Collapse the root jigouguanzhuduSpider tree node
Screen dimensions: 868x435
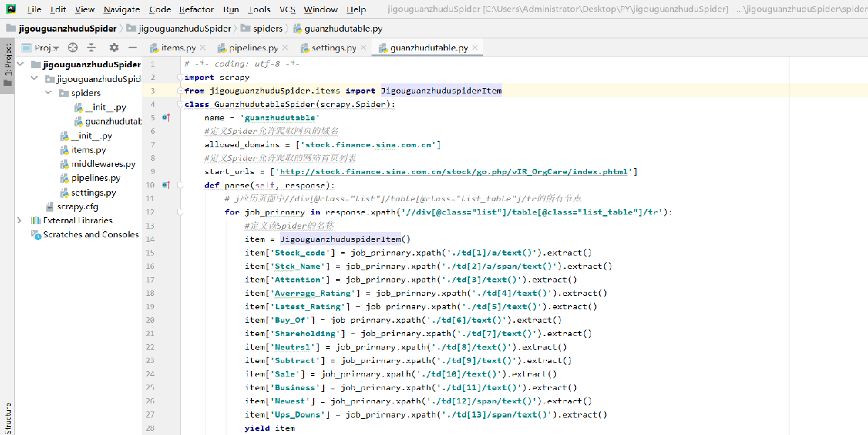[x=21, y=65]
